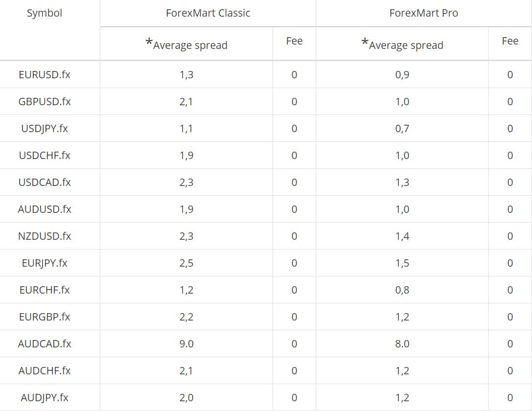
Task: Click the AUDCAD.fx Pro spread value 8.0
Action: (402, 344)
